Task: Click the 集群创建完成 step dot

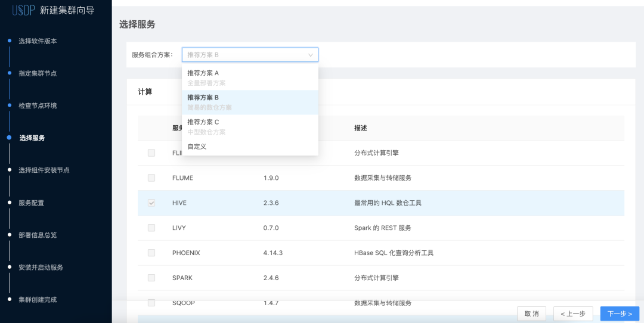Action: pos(9,299)
